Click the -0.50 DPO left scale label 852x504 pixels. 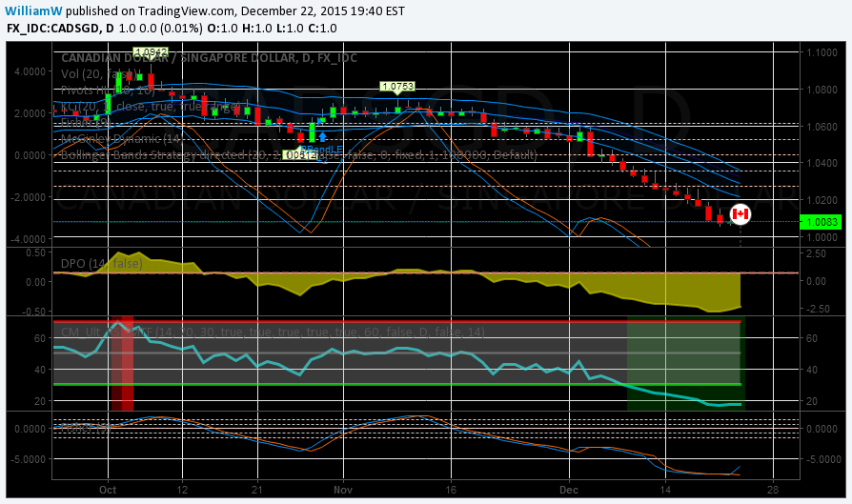pyautogui.click(x=33, y=312)
